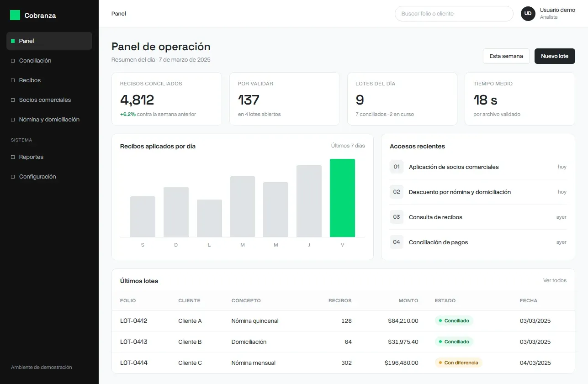Open Conciliación de pagos shortcut

[x=478, y=242]
